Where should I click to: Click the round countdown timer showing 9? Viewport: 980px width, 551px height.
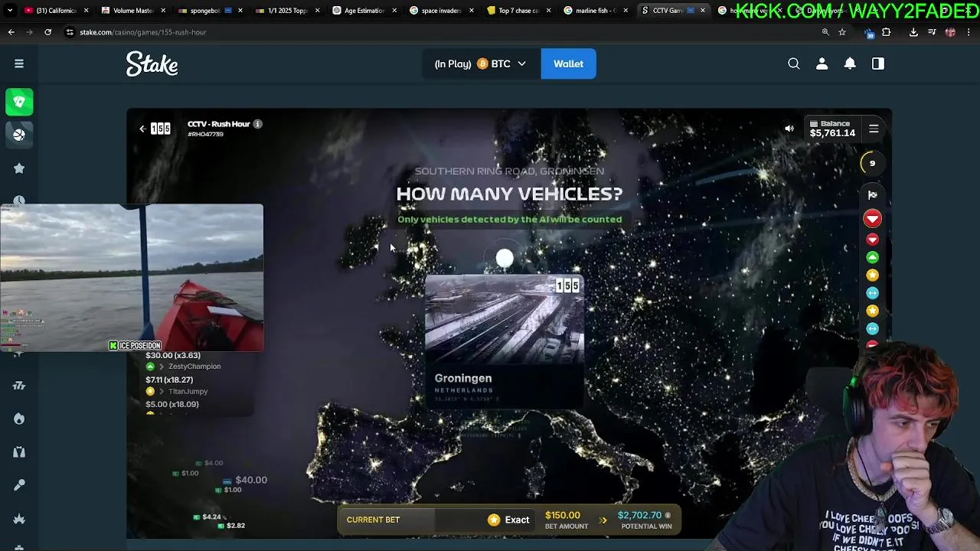click(872, 163)
